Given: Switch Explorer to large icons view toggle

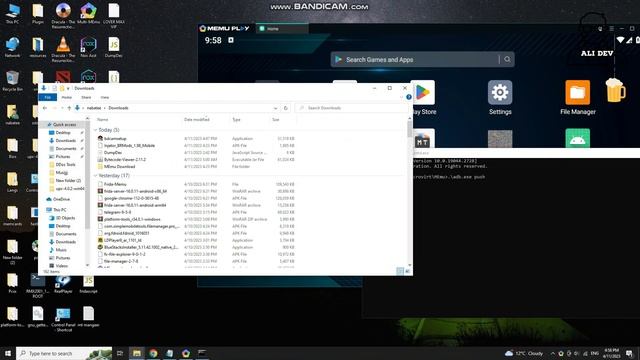Looking at the screenshot, I should pyautogui.click(x=407, y=271).
